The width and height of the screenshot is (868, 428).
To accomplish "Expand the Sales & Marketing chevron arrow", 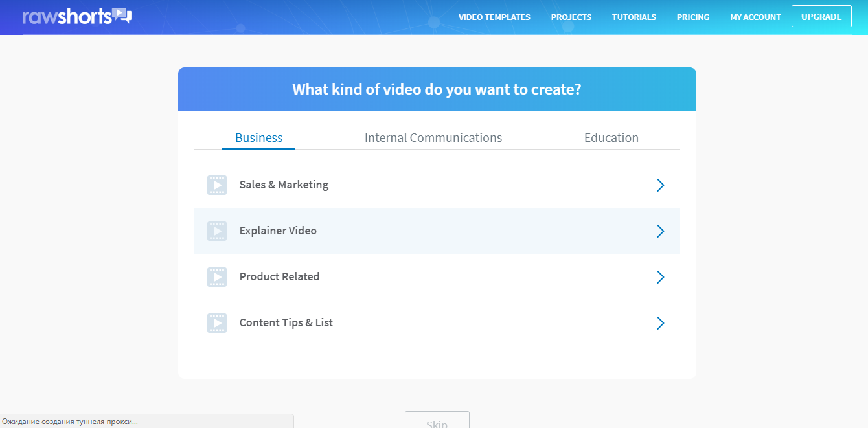I will click(x=660, y=185).
